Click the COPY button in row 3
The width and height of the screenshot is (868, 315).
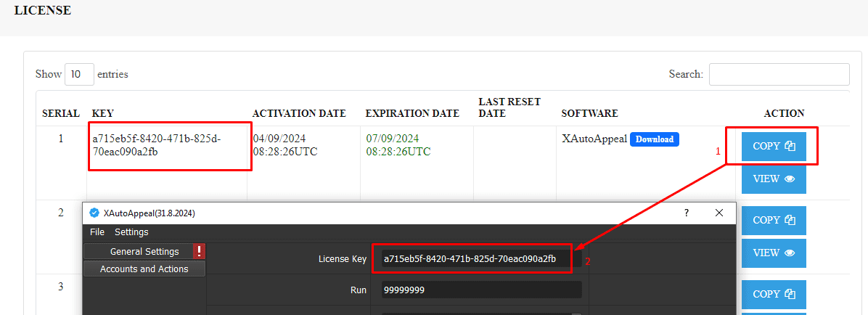[774, 294]
